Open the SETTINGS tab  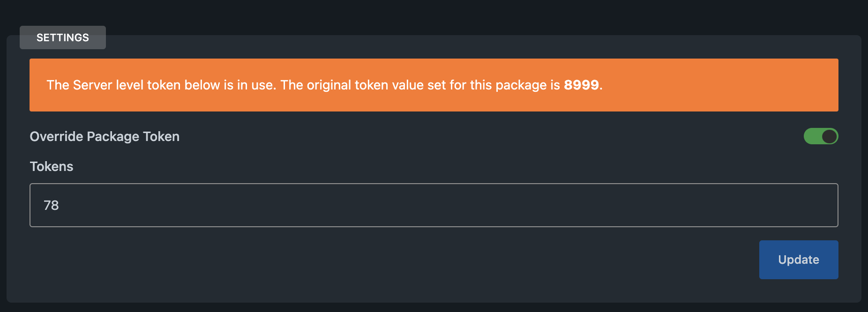[x=63, y=37]
